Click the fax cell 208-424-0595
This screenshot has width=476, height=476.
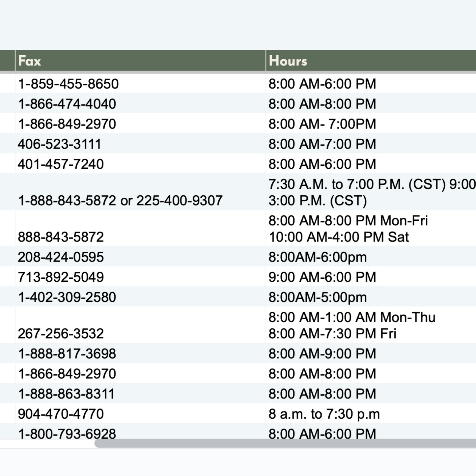[x=61, y=257]
